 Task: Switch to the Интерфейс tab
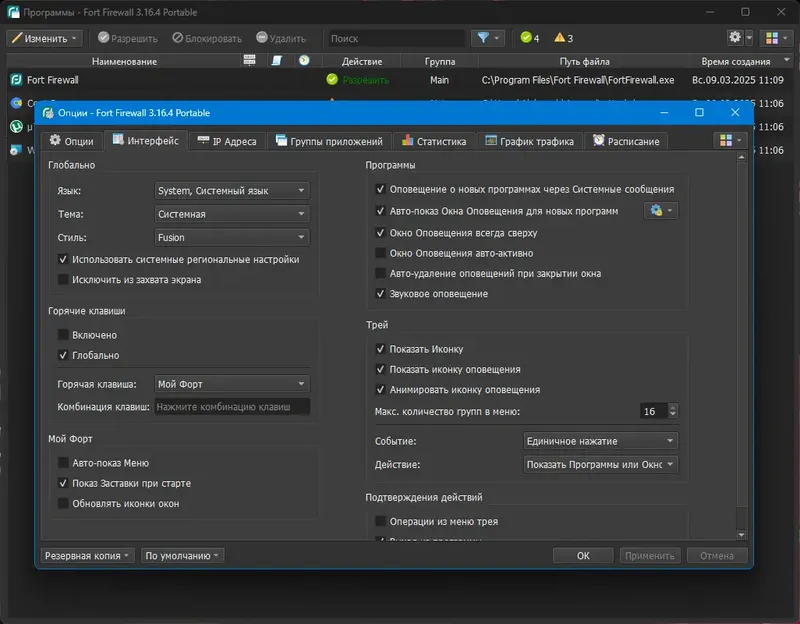[x=146, y=140]
